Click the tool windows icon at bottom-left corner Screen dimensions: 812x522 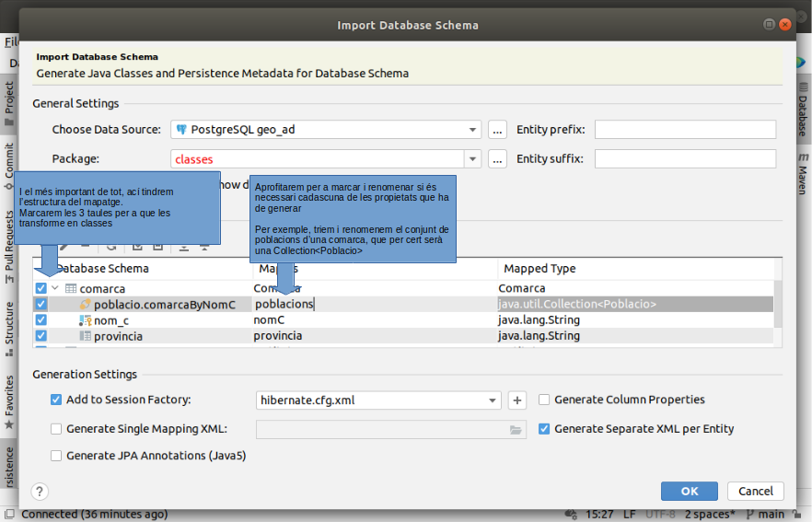pyautogui.click(x=9, y=515)
